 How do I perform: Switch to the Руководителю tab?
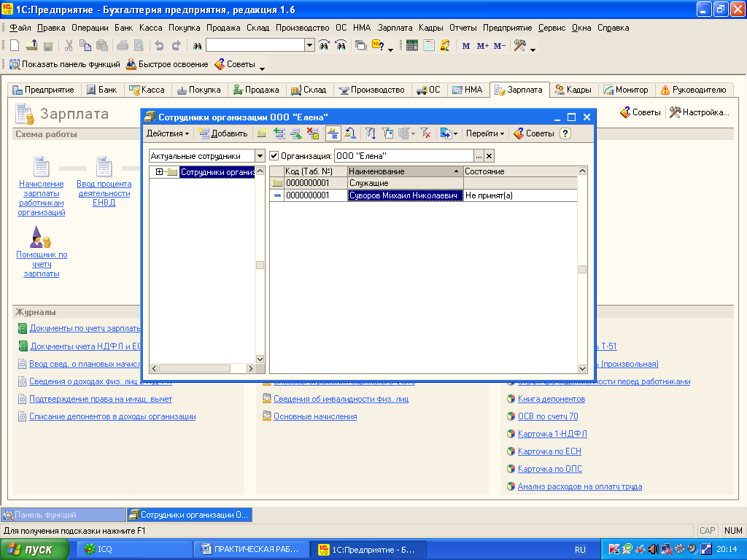[x=693, y=90]
